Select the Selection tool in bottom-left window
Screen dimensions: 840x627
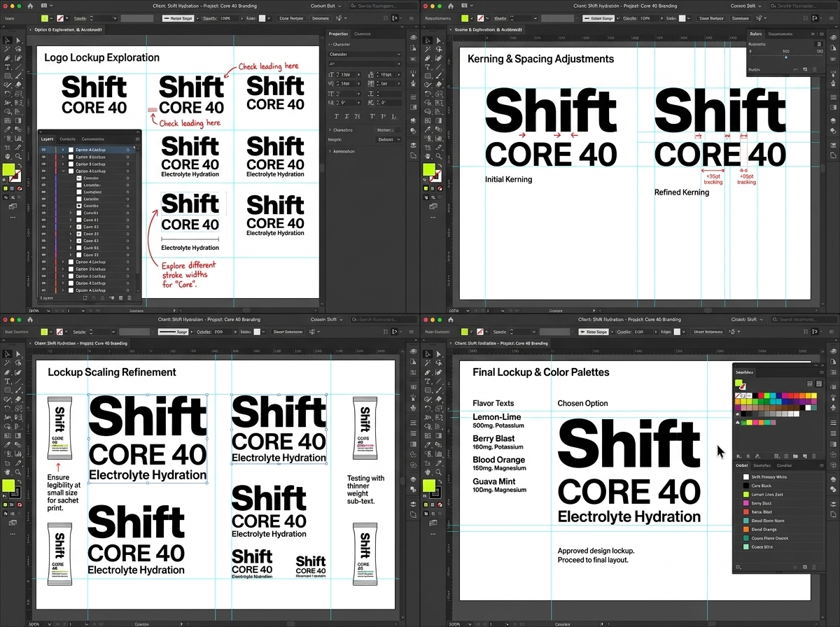click(x=7, y=354)
